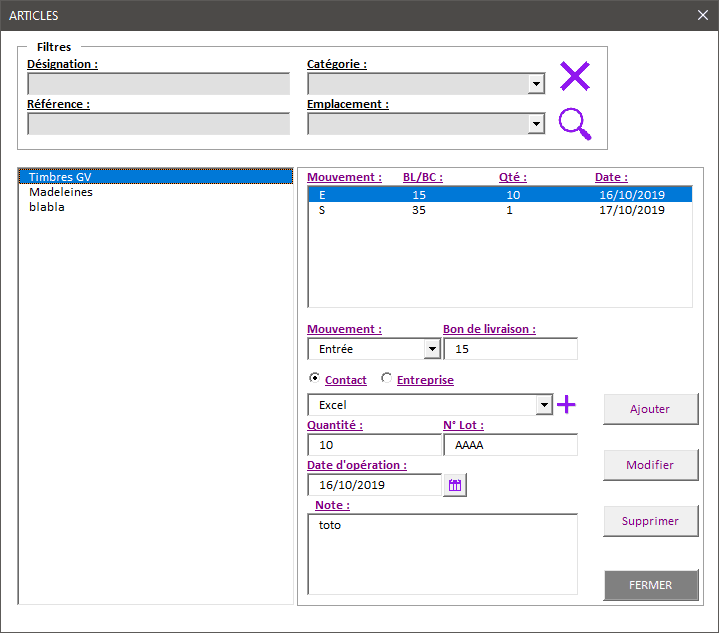Image resolution: width=719 pixels, height=633 pixels.
Task: Open the calendar date picker icon
Action: pos(455,485)
